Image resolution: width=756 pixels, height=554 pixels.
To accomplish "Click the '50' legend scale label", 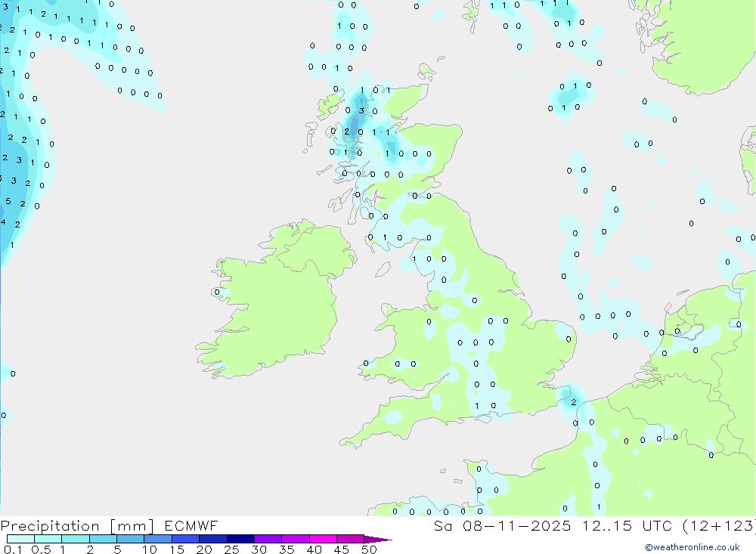I will point(369,549).
